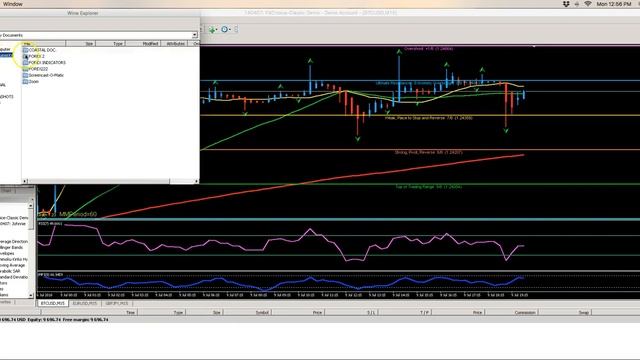Select the FOREX 2 folder

[x=36, y=56]
